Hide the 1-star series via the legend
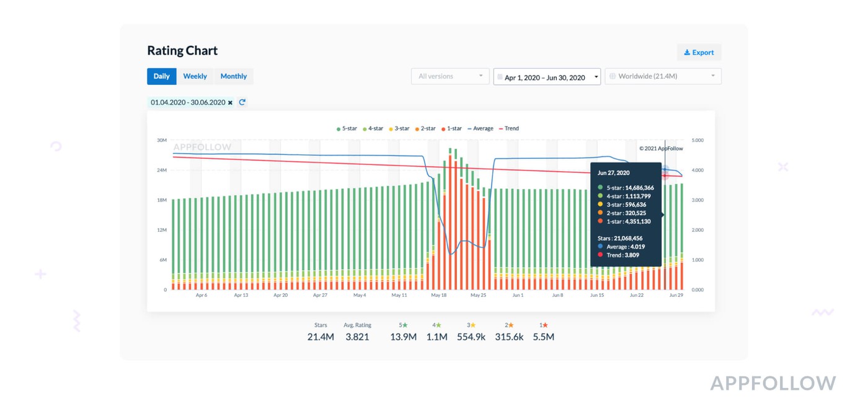 pos(451,129)
